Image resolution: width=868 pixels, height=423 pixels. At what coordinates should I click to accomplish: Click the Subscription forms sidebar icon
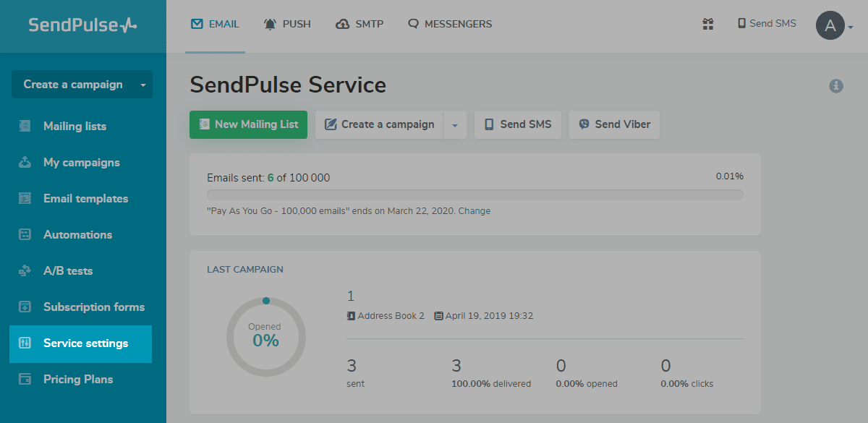pyautogui.click(x=25, y=307)
